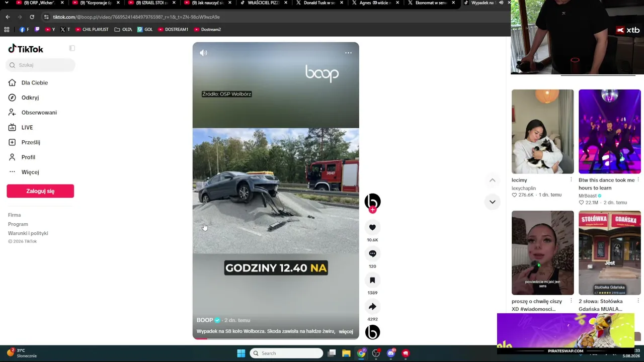Open File Explorer from the taskbar
The width and height of the screenshot is (644, 362).
click(346, 353)
